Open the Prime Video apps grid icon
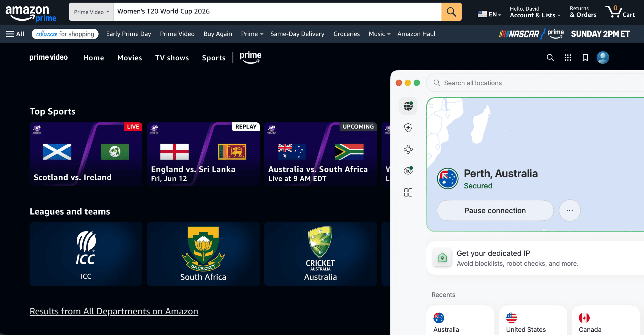Image resolution: width=644 pixels, height=335 pixels. pos(568,58)
